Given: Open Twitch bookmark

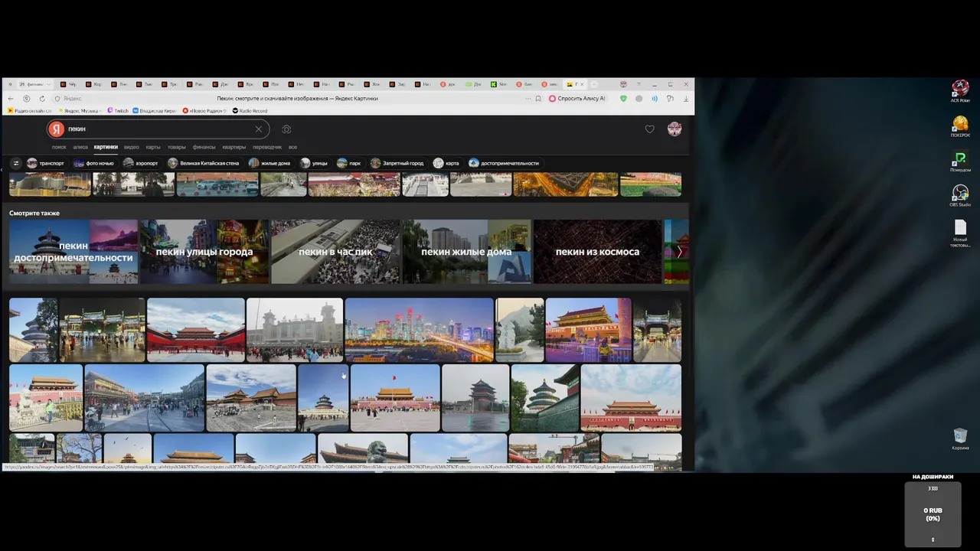Looking at the screenshot, I should 118,111.
